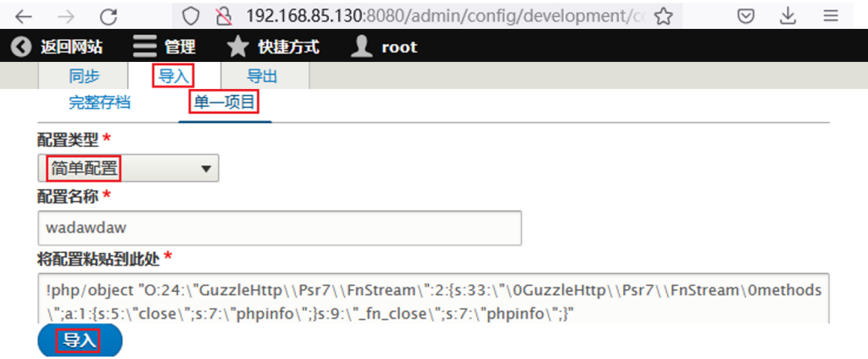Switch to the 同步 tab

point(83,76)
